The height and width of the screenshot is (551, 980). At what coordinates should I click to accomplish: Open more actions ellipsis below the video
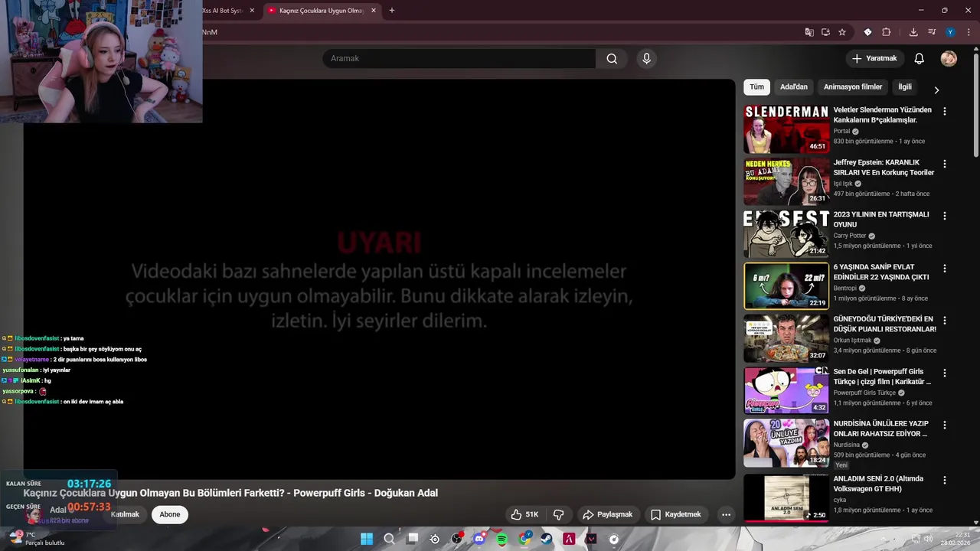click(x=726, y=514)
